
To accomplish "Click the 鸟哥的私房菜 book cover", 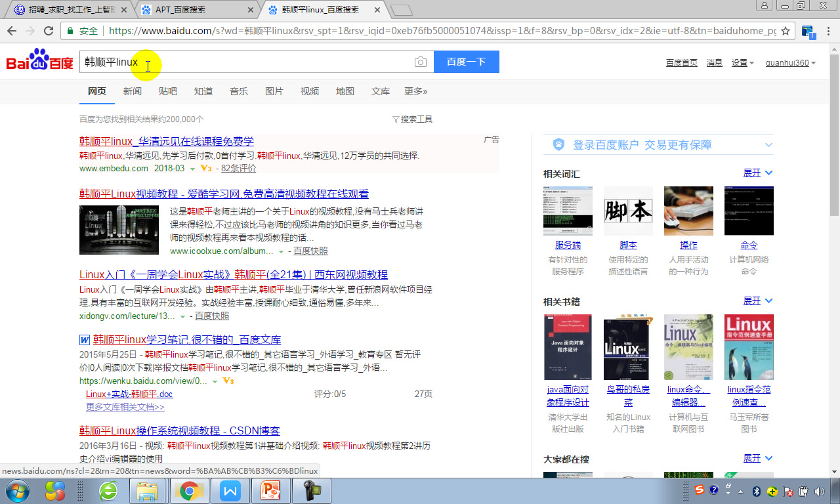I will (x=627, y=346).
